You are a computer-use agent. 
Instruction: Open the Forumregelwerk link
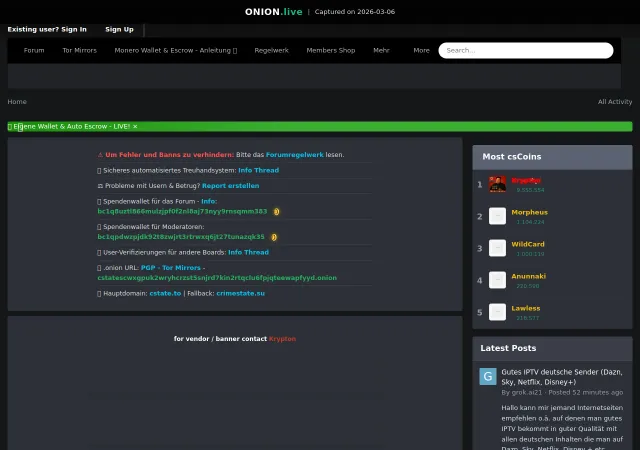[295, 155]
